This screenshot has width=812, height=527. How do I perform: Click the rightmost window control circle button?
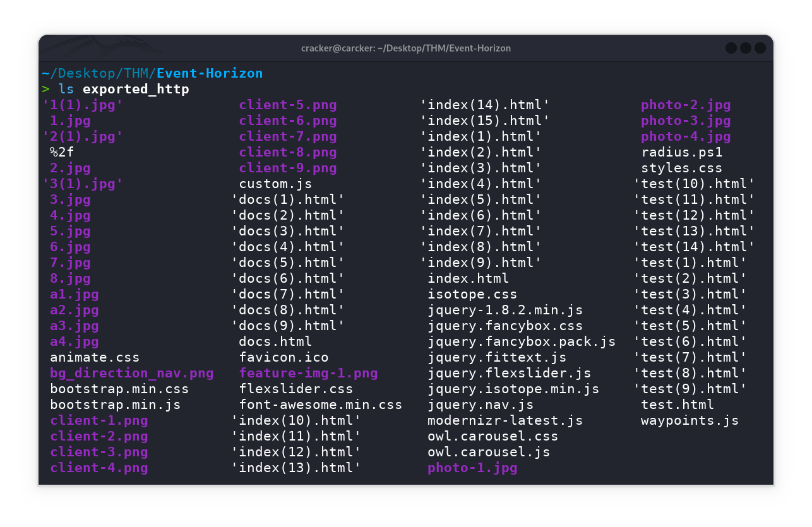[x=760, y=48]
